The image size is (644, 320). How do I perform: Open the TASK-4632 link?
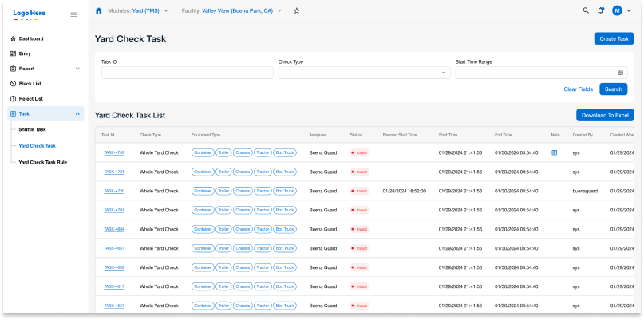(x=114, y=267)
